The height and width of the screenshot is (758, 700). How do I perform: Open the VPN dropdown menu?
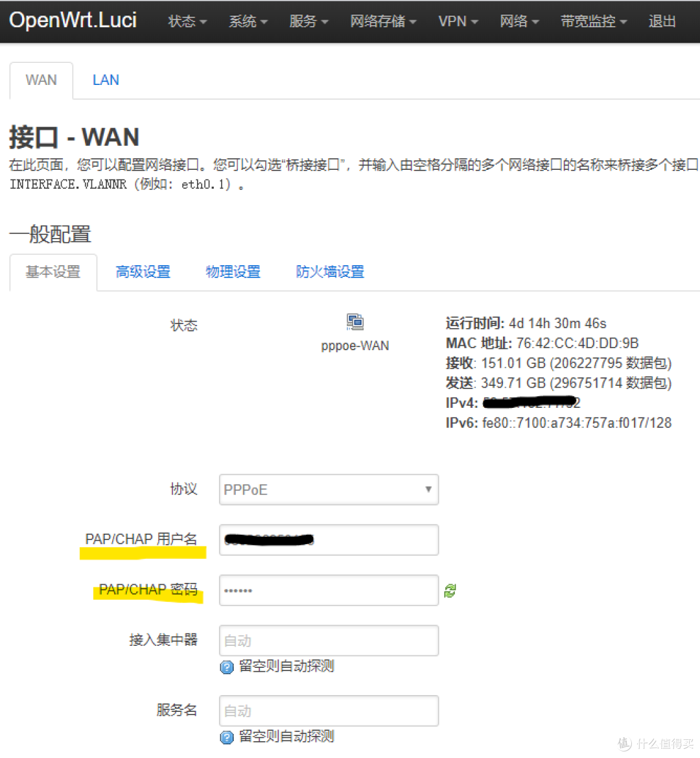pyautogui.click(x=458, y=21)
